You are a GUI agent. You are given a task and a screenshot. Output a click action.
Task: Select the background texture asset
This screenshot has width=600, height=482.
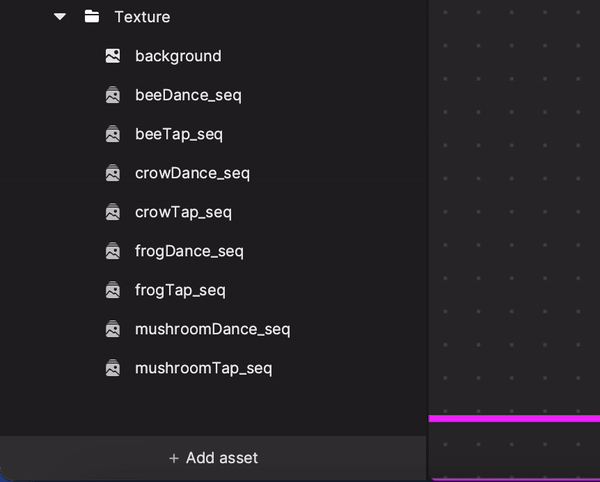pos(178,56)
